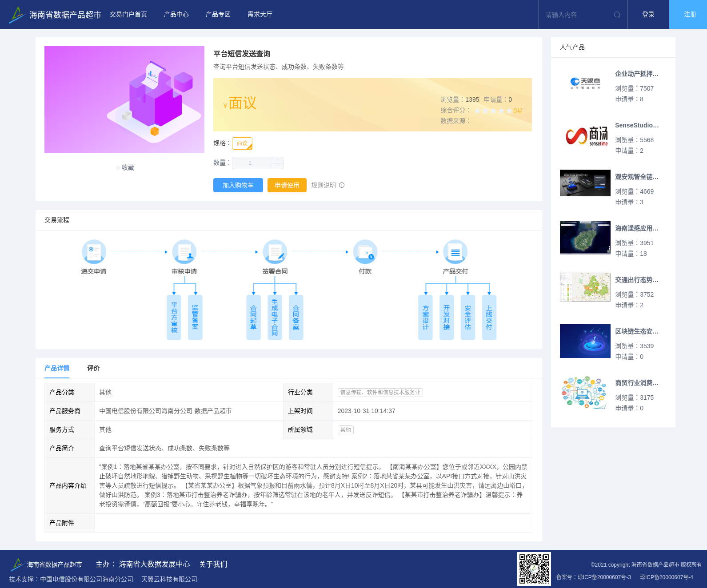Click SenseStudio... product title
The height and width of the screenshot is (588, 707).
(637, 125)
